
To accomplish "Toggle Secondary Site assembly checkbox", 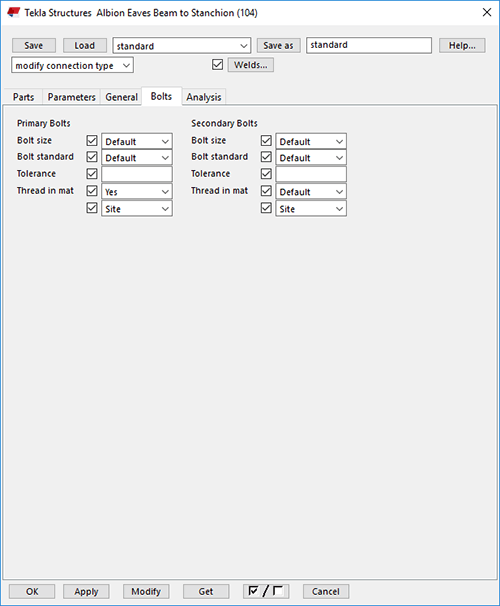I will click(x=266, y=208).
